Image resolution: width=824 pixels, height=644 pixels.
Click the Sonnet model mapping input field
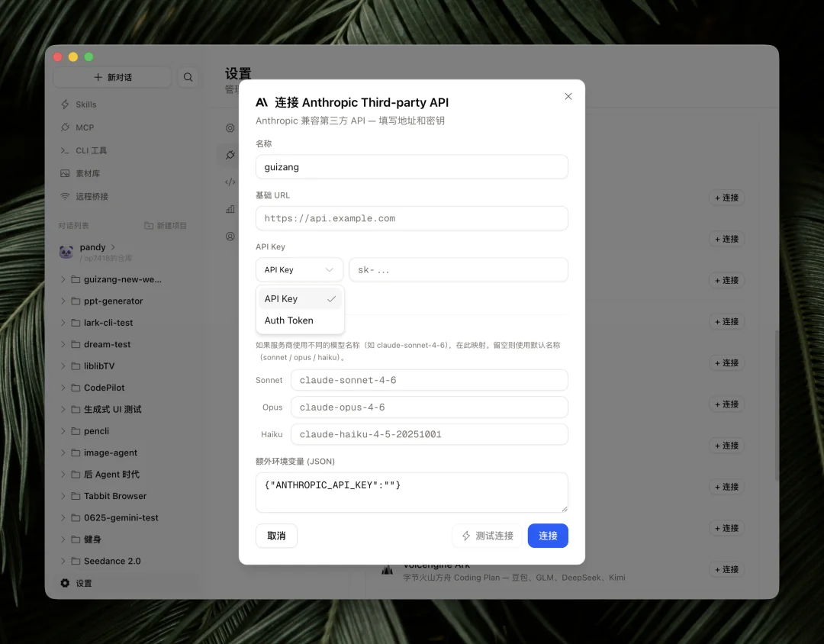pos(429,380)
